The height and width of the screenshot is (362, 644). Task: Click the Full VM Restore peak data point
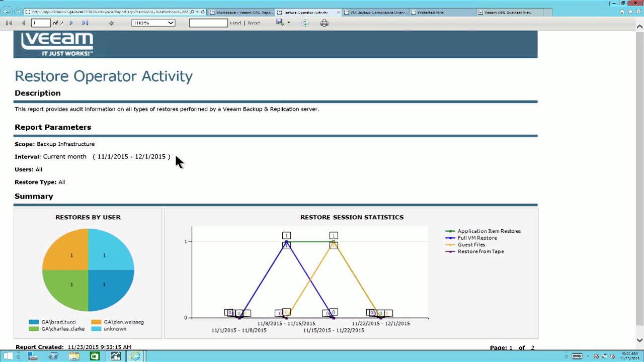tap(286, 242)
